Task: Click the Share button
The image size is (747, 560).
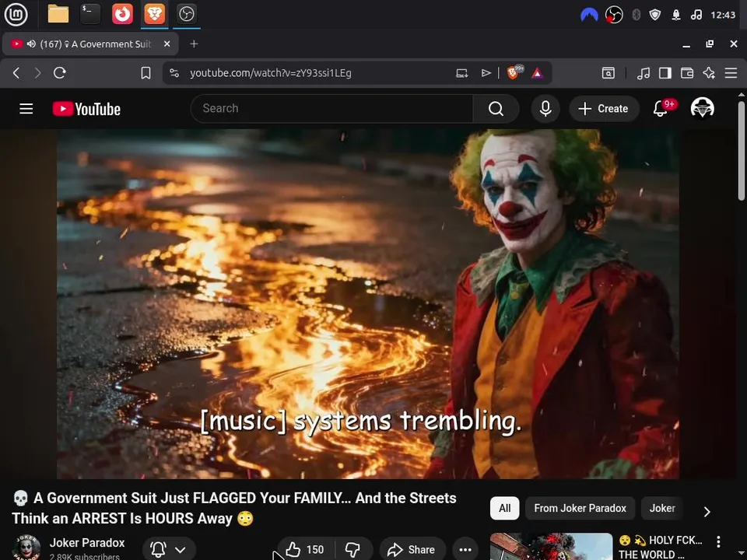Action: [412, 550]
